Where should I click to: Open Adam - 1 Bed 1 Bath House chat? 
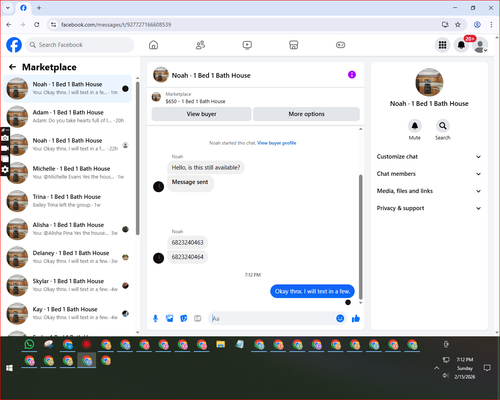(67, 117)
